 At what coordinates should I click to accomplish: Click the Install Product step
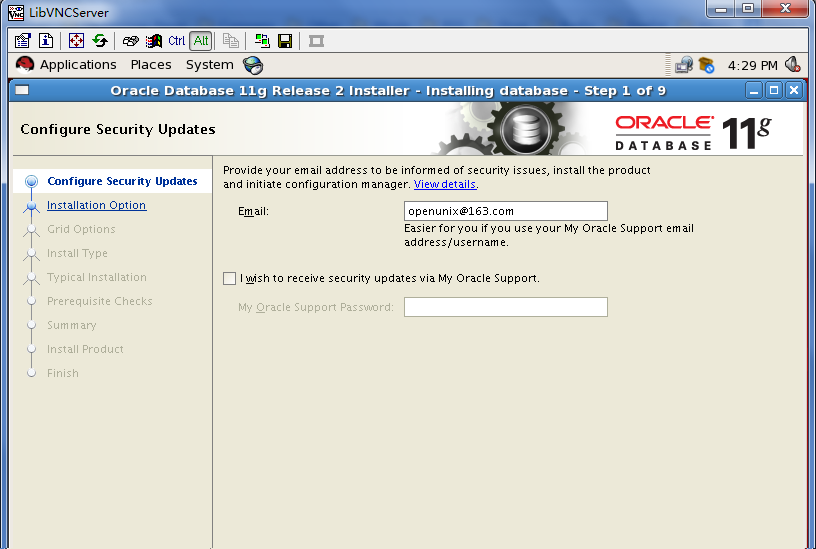(85, 349)
